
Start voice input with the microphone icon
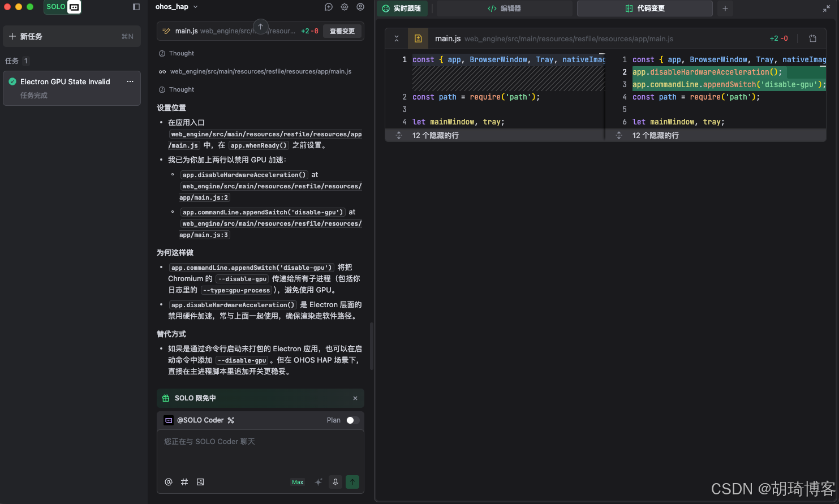[x=335, y=482]
